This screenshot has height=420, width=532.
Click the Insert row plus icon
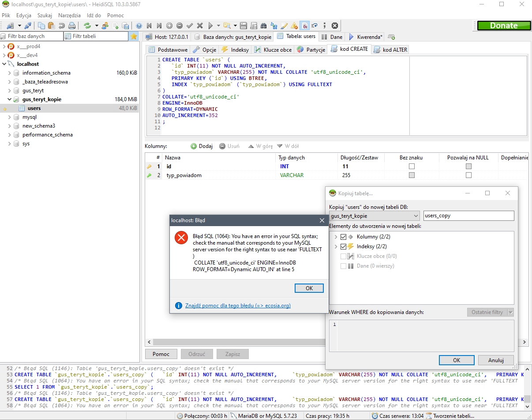169,26
